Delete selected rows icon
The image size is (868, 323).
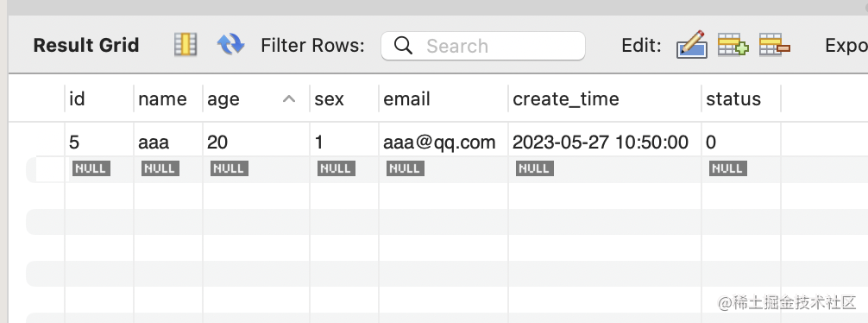click(775, 45)
